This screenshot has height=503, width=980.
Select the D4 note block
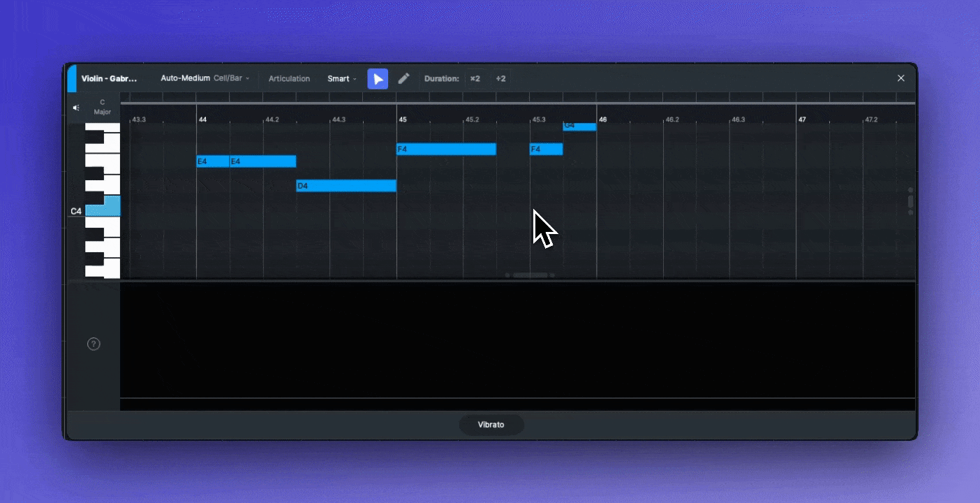point(346,186)
